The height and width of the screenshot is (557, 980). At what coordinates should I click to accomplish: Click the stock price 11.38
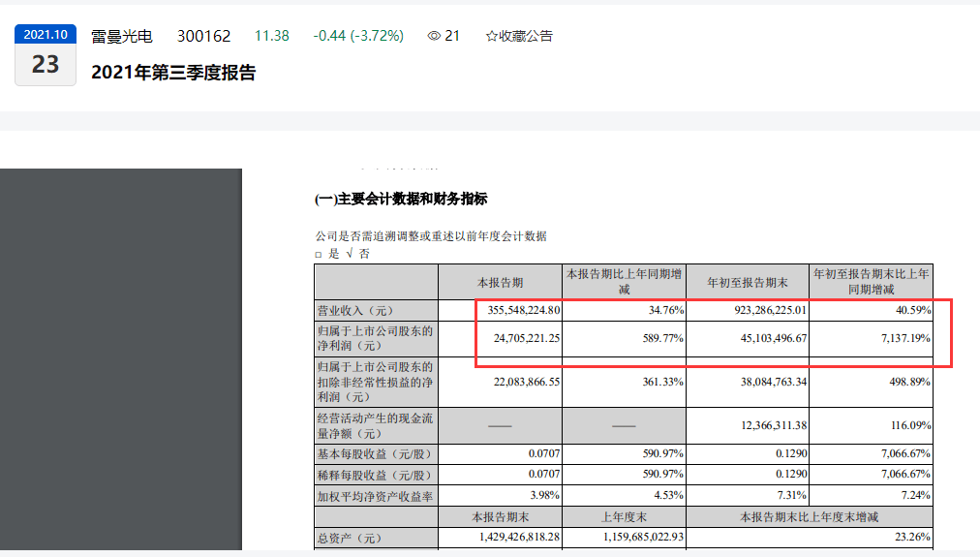[271, 36]
